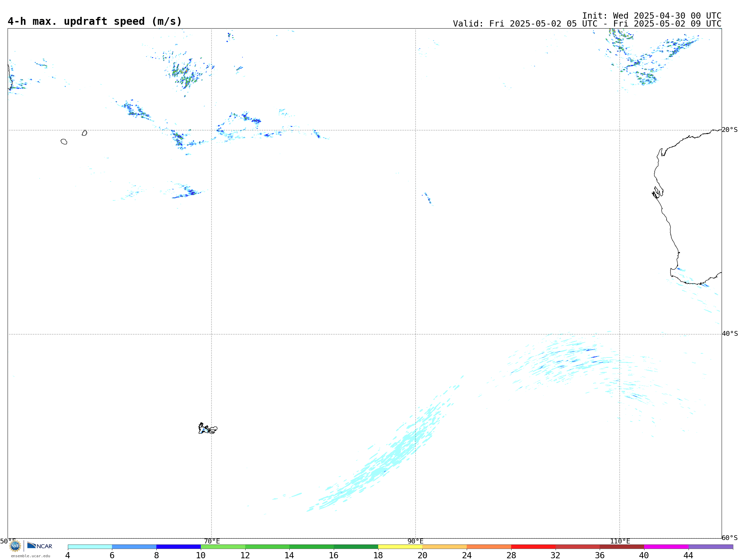The image size is (744, 560).
Task: Click the 110°E longitude label
Action: pyautogui.click(x=620, y=541)
